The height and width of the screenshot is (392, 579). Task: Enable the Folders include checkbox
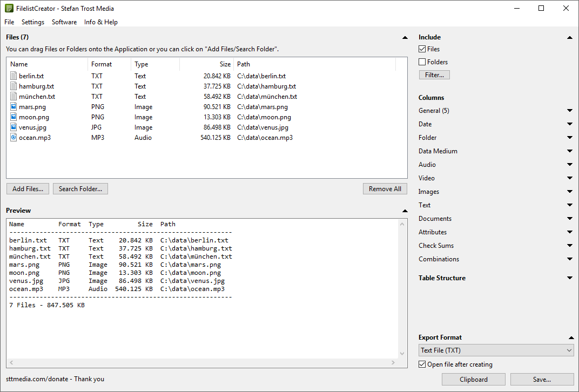click(422, 62)
